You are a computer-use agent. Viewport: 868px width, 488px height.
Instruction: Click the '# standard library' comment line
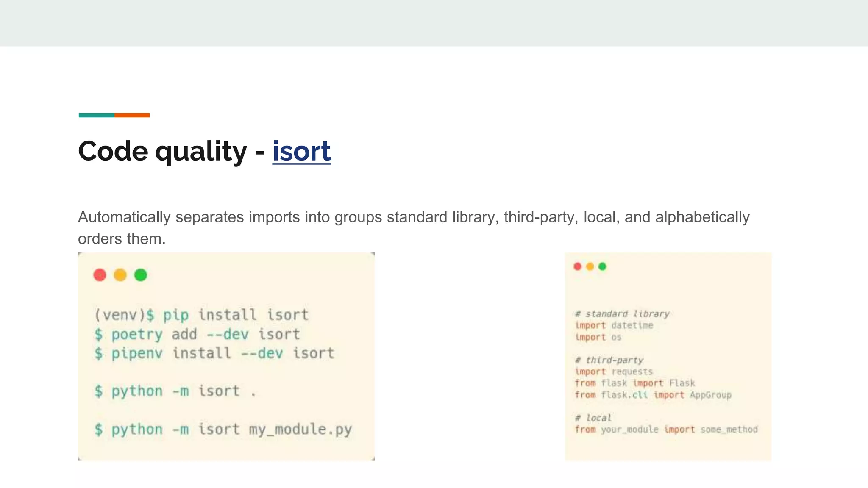(622, 314)
